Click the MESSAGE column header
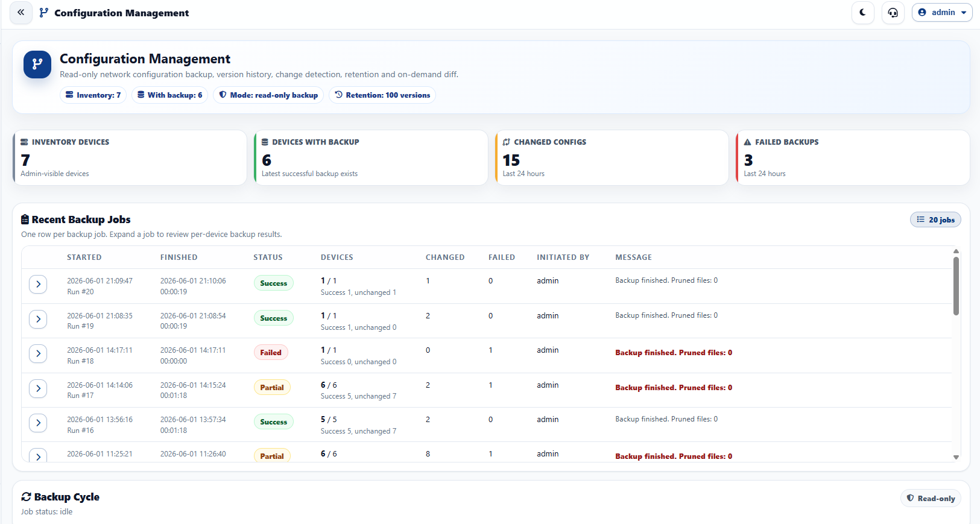 coord(634,257)
